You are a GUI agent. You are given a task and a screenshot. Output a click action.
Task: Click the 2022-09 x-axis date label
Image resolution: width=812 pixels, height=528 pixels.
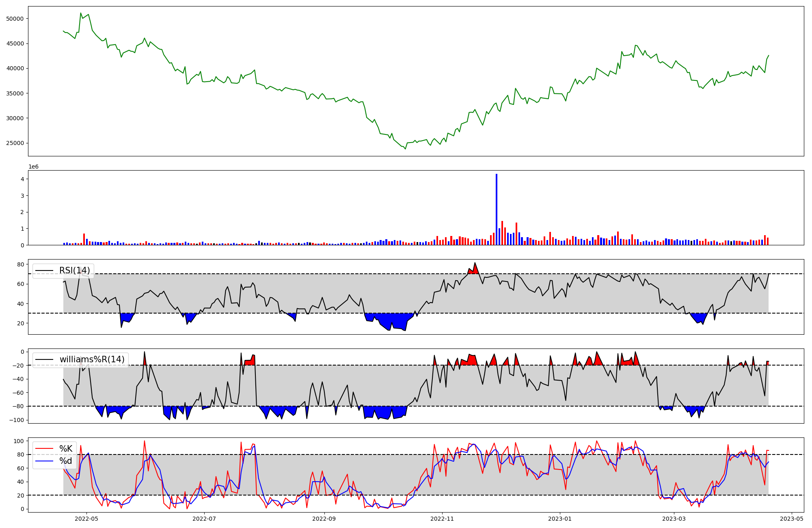[324, 519]
